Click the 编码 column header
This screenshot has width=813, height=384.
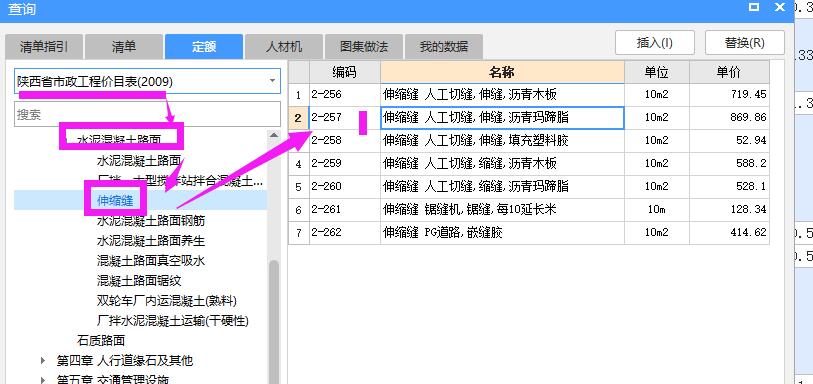(x=345, y=72)
